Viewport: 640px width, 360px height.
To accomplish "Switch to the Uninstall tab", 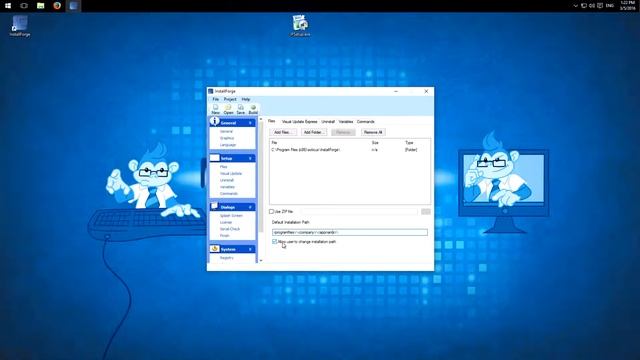I will (x=328, y=122).
